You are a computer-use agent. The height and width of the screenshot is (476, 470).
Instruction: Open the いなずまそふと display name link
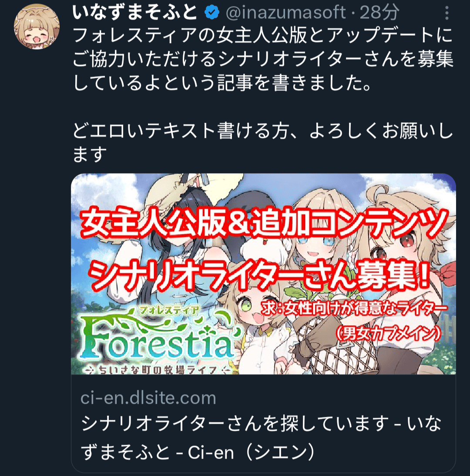[x=135, y=13]
